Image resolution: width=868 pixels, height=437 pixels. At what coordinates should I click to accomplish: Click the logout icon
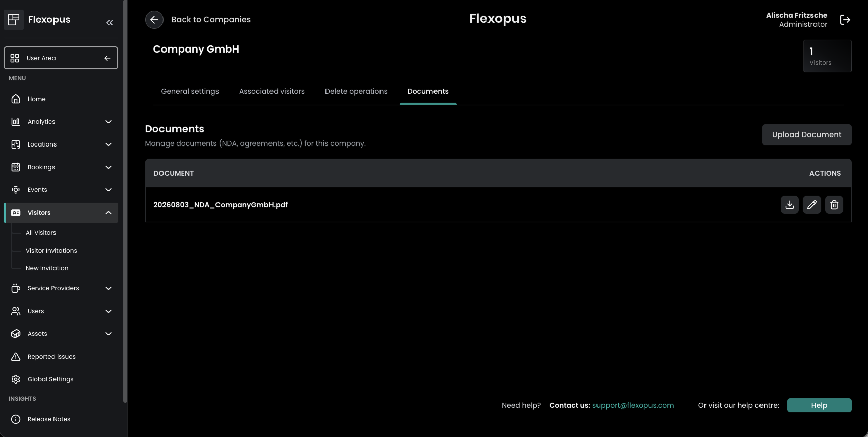(845, 20)
